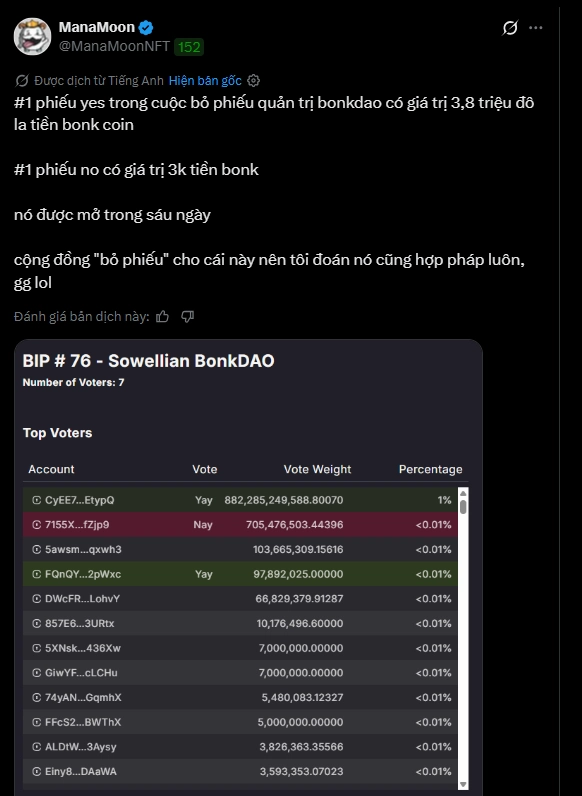Copy icon beside Einy8...DAaWA address
Image resolution: width=582 pixels, height=796 pixels.
tap(37, 772)
